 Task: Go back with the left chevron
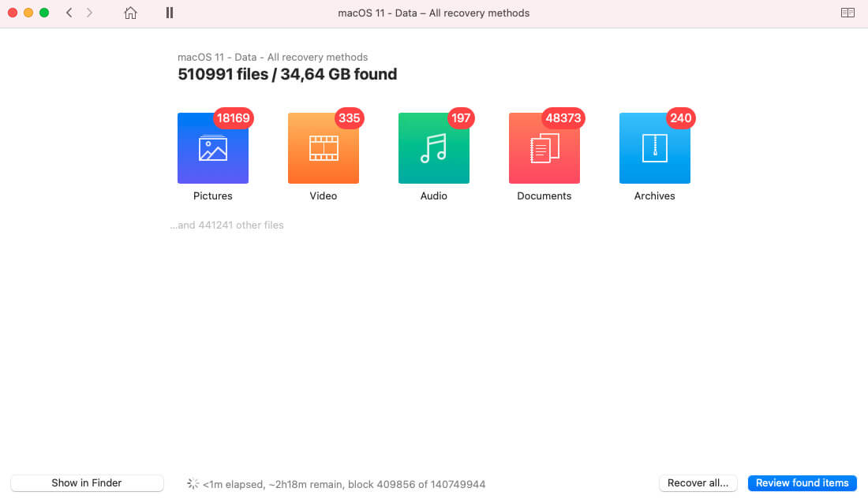69,13
